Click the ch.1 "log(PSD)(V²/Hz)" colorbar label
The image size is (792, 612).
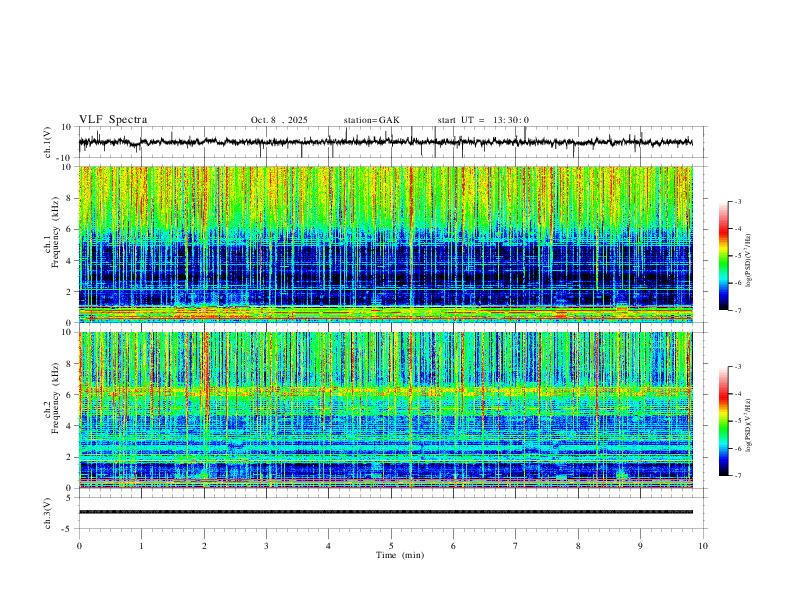[748, 260]
